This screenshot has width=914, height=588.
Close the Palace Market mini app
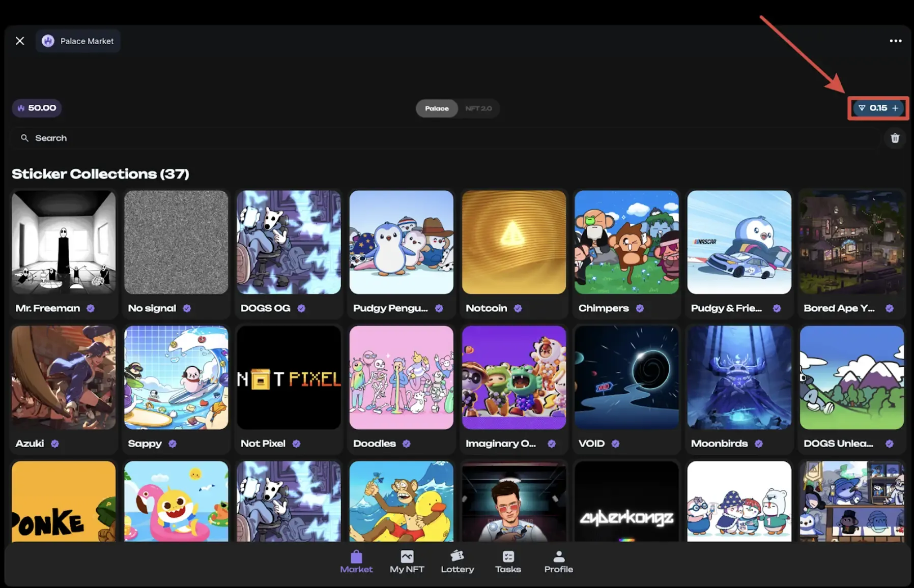[20, 41]
